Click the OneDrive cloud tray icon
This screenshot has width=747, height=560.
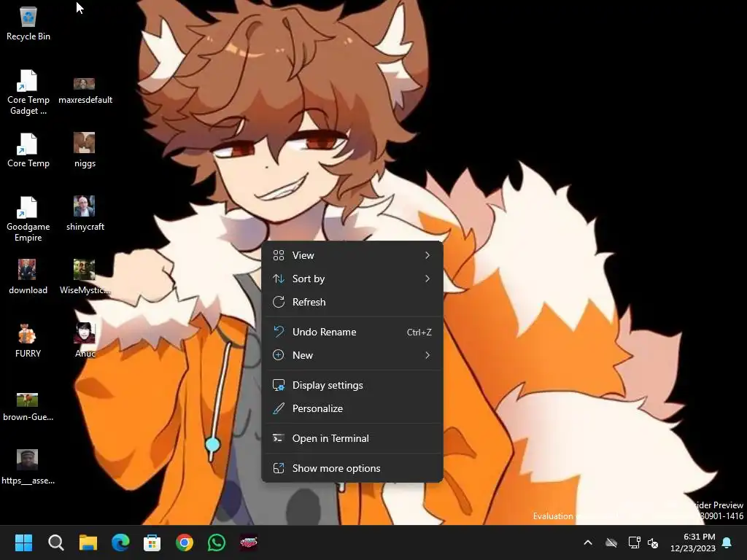(x=611, y=542)
